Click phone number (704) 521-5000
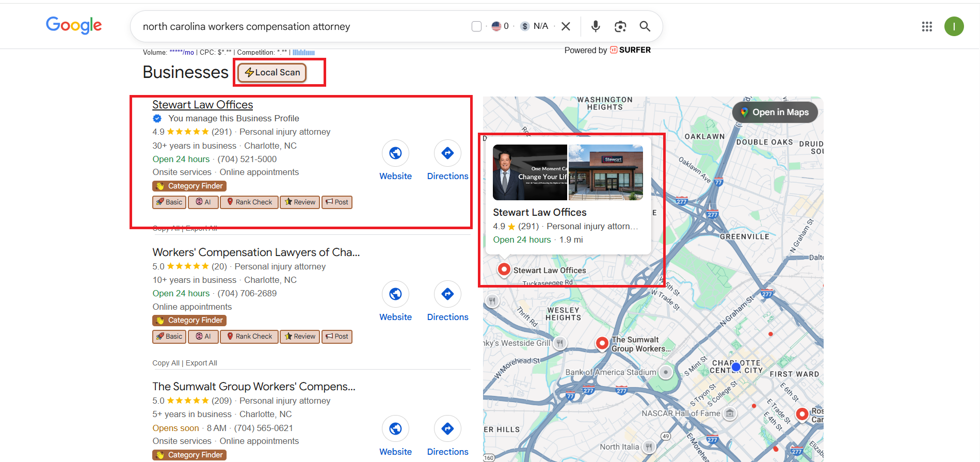The height and width of the screenshot is (462, 980). point(247,159)
